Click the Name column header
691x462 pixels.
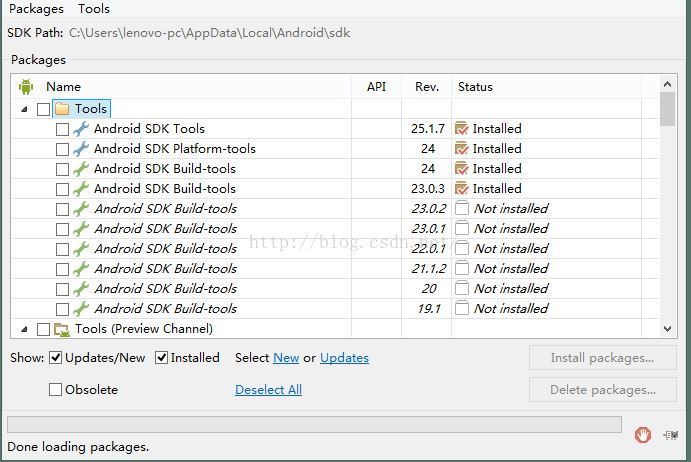(63, 87)
